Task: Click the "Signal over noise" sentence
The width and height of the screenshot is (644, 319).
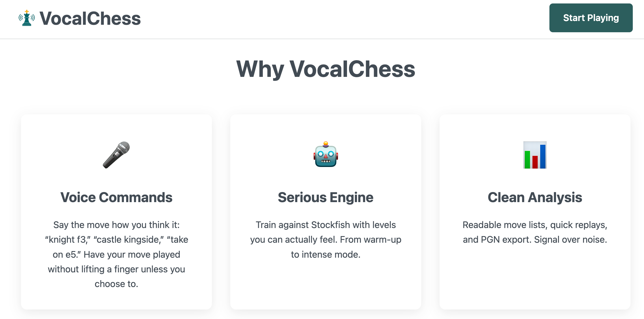Action: click(570, 240)
